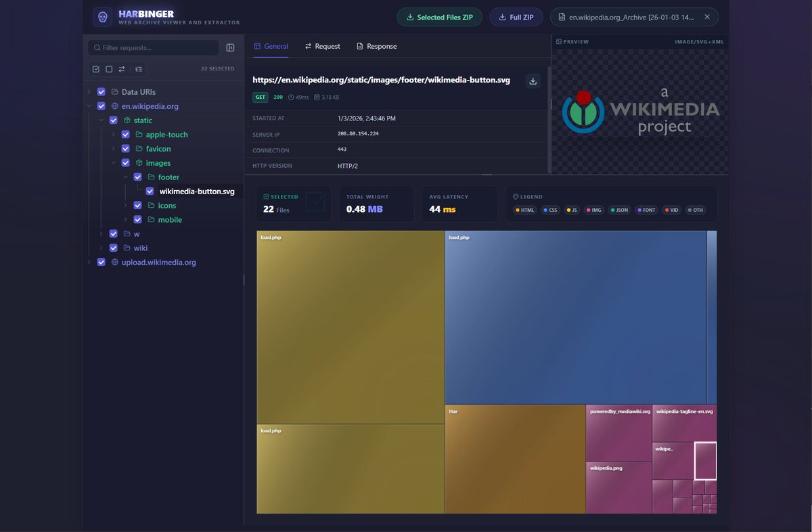Screen dimensions: 812x532
Task: Uncheck the wikimedia-button.svg checkbox
Action: [x=150, y=192]
